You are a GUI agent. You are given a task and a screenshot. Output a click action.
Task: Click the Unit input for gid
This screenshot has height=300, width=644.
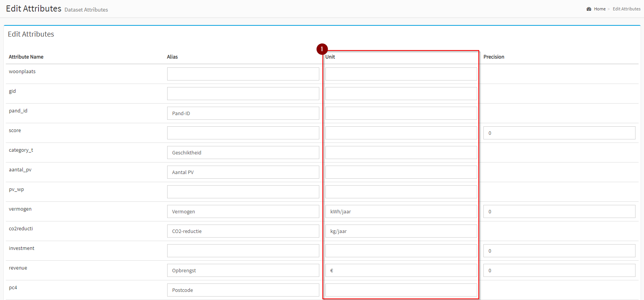401,94
